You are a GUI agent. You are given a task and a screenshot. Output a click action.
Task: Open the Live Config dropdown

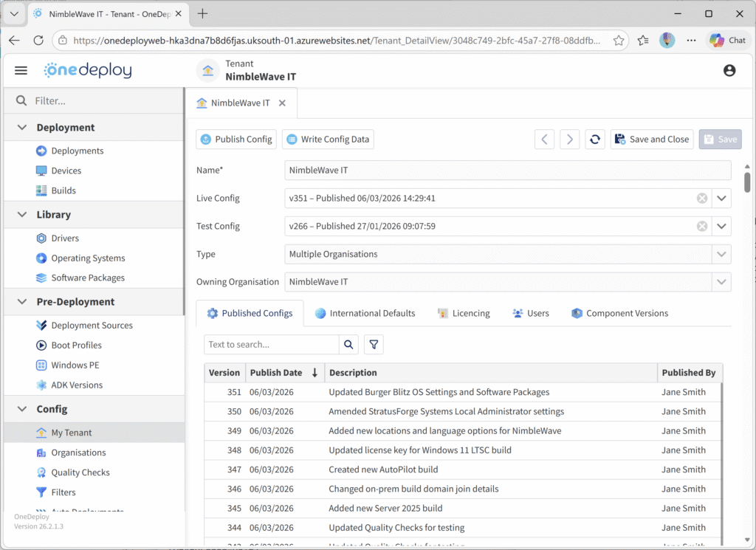pos(721,198)
